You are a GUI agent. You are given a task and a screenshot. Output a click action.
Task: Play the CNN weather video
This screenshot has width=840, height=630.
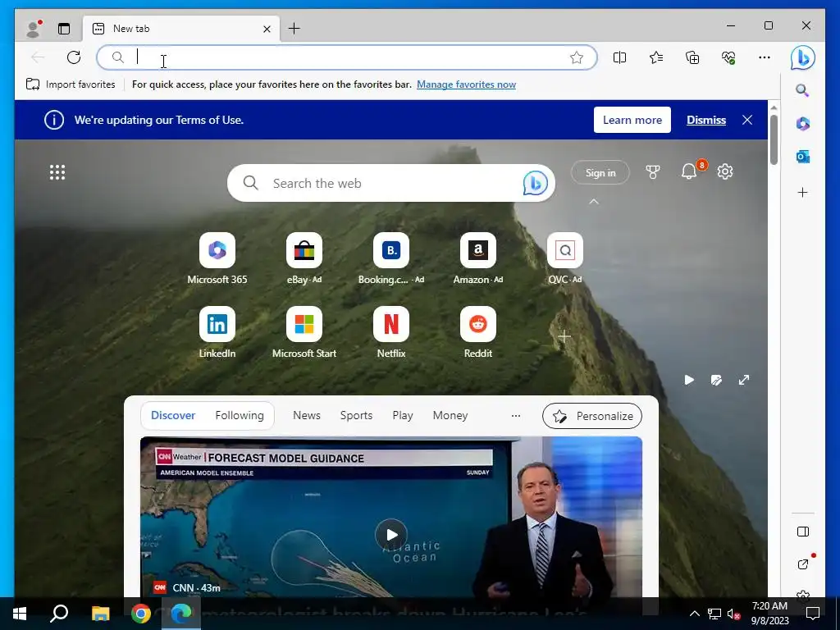[x=391, y=535]
